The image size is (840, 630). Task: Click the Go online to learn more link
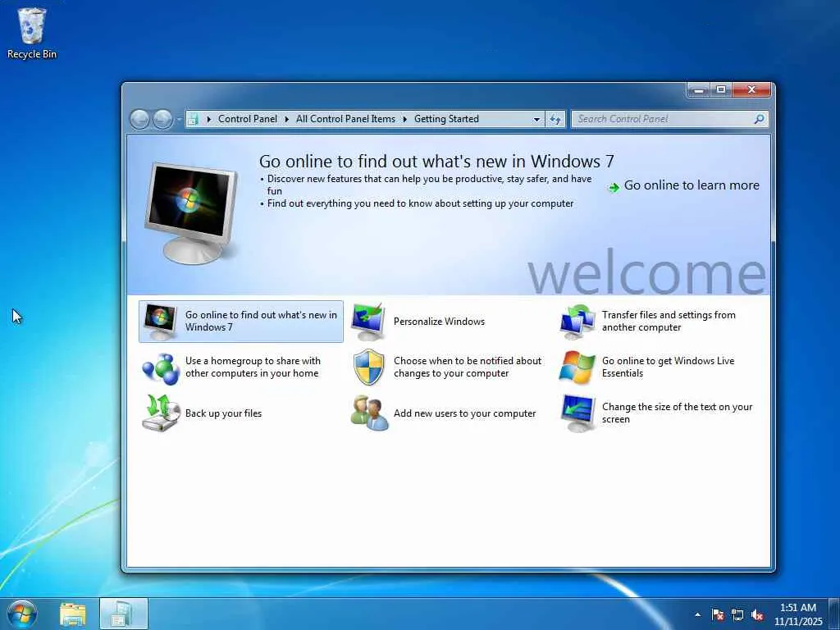pos(692,185)
